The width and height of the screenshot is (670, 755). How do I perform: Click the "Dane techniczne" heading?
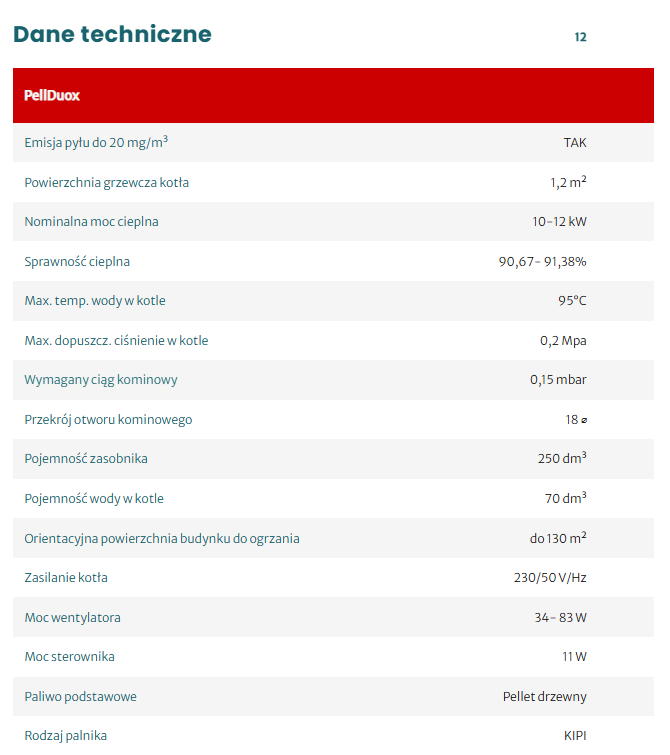pyautogui.click(x=112, y=34)
